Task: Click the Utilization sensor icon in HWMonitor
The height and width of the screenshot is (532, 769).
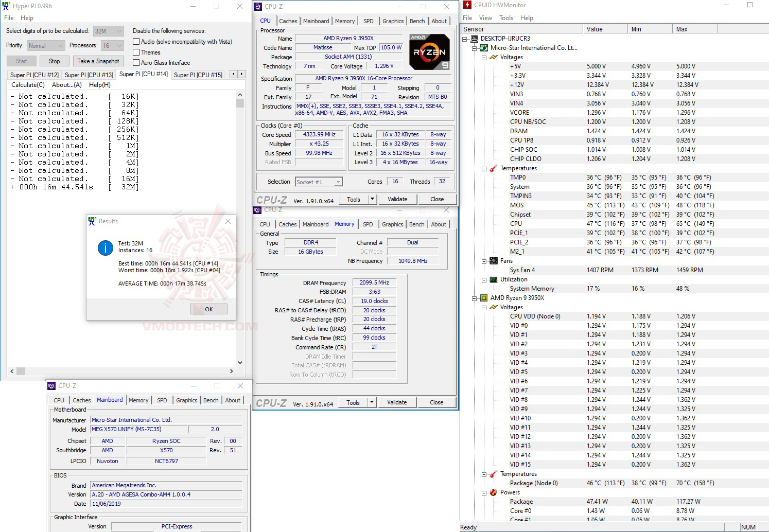Action: click(493, 279)
